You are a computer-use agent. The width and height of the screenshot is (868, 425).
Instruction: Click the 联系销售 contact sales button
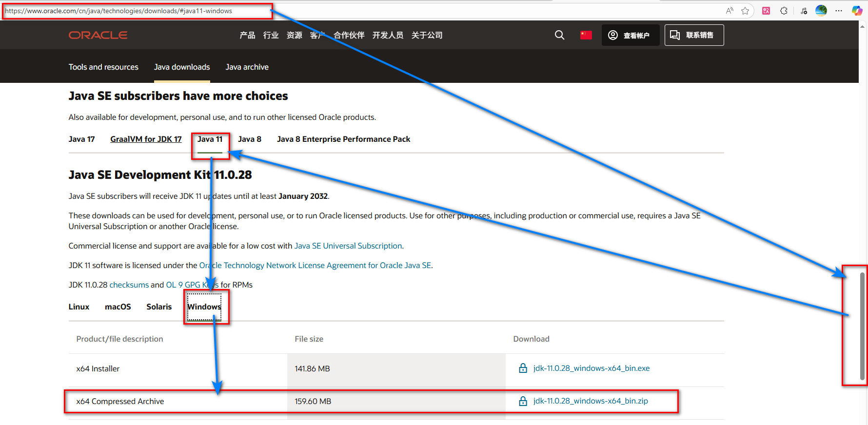694,35
